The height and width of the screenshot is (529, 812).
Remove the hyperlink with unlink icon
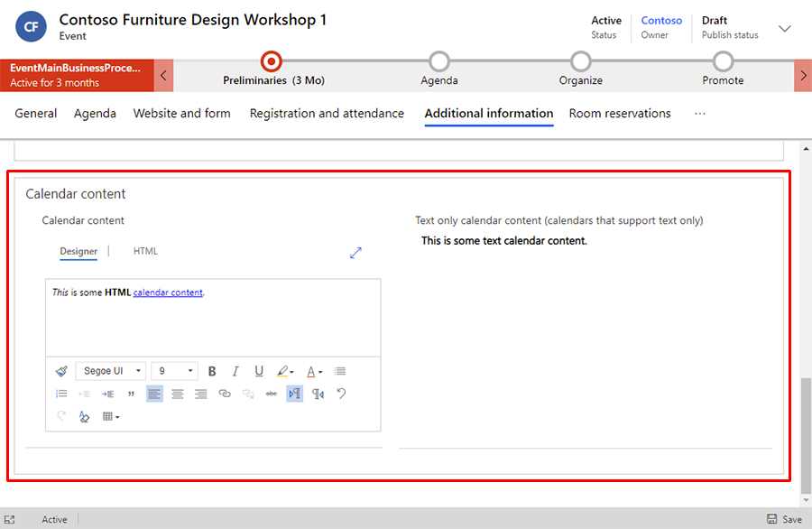[248, 394]
